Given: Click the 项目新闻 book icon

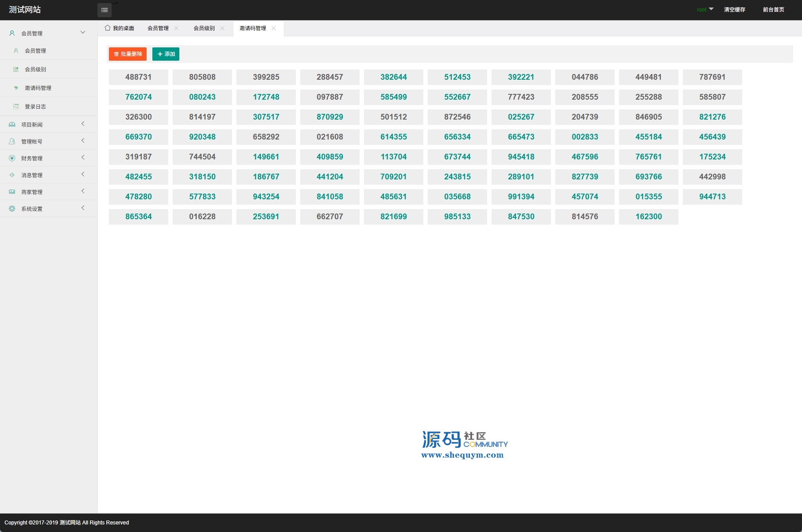Looking at the screenshot, I should (x=12, y=124).
